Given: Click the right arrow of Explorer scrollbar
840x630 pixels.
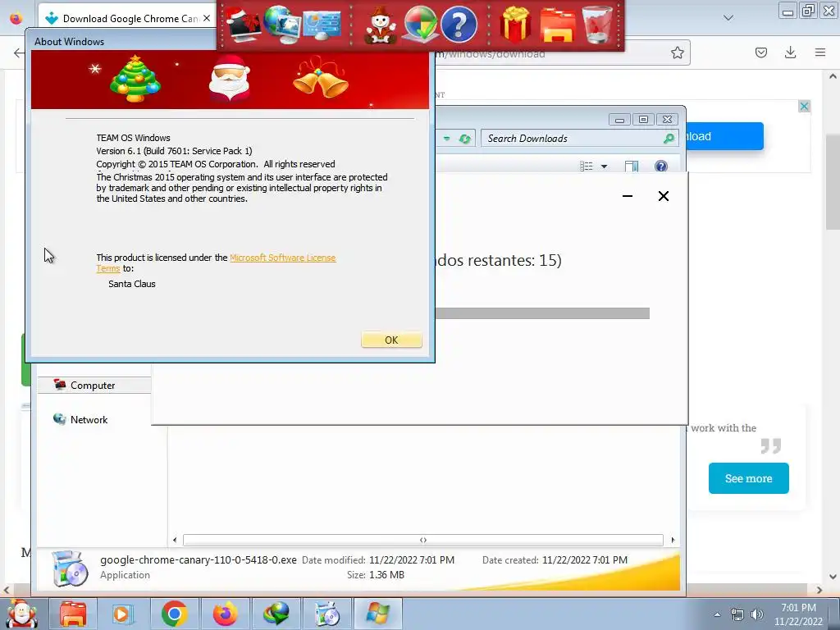Looking at the screenshot, I should pos(673,540).
